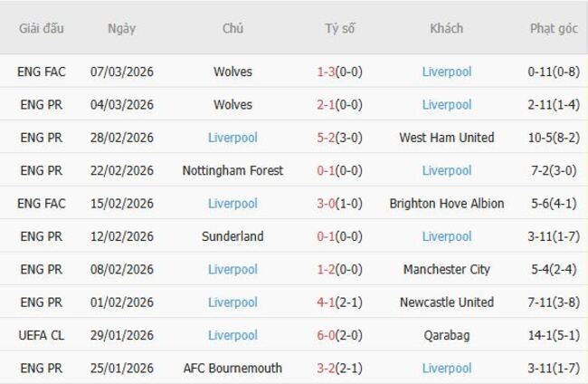
Task: Click the 6-0 score against Qarabag
Action: 329,335
